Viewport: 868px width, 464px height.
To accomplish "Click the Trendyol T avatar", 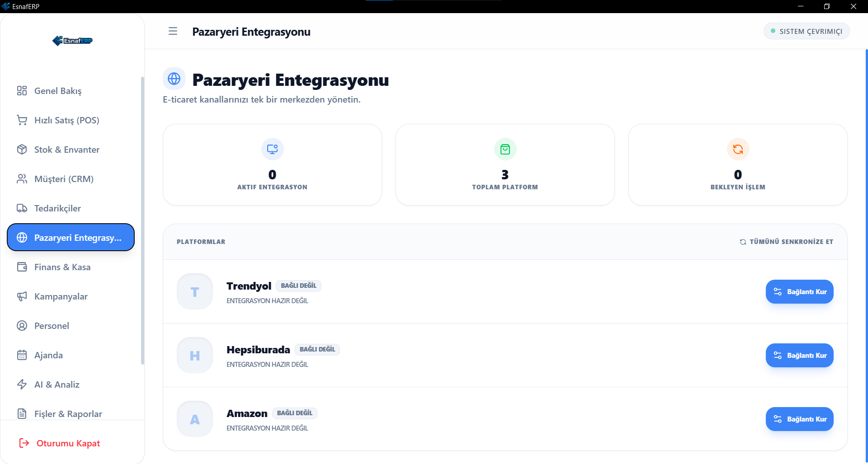I will (x=195, y=292).
